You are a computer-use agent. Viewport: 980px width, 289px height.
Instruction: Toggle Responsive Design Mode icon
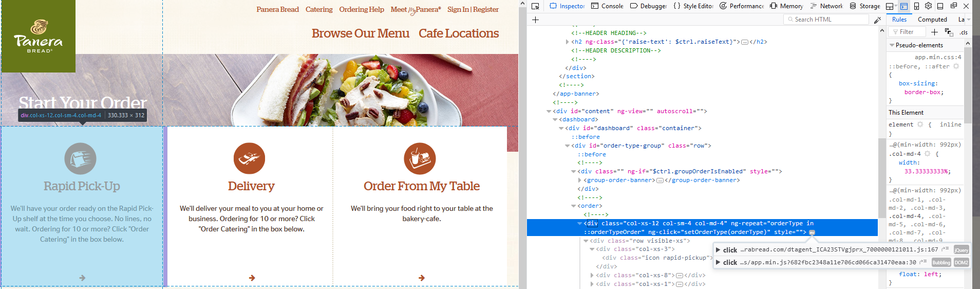click(916, 6)
